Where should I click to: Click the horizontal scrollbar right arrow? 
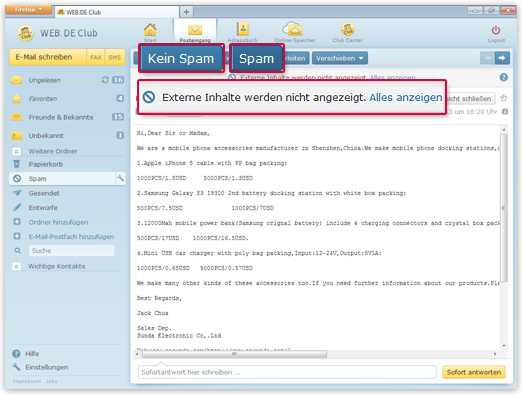pos(495,354)
